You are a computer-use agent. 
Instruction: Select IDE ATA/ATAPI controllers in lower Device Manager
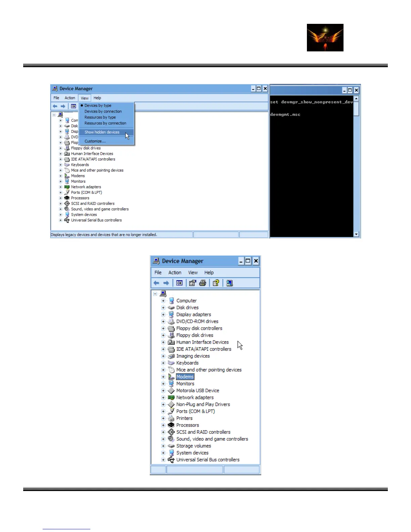coord(204,349)
